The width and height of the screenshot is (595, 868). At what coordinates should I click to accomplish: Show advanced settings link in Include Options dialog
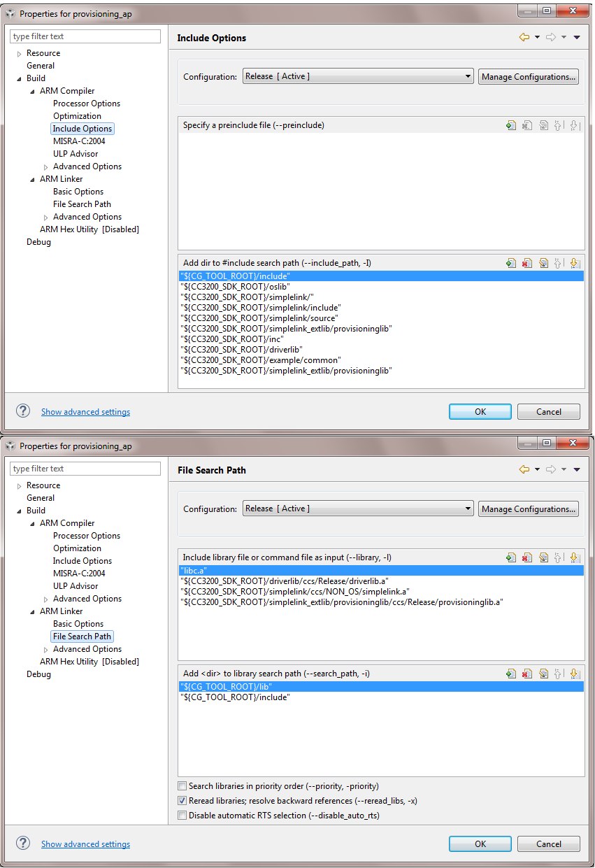click(x=85, y=412)
